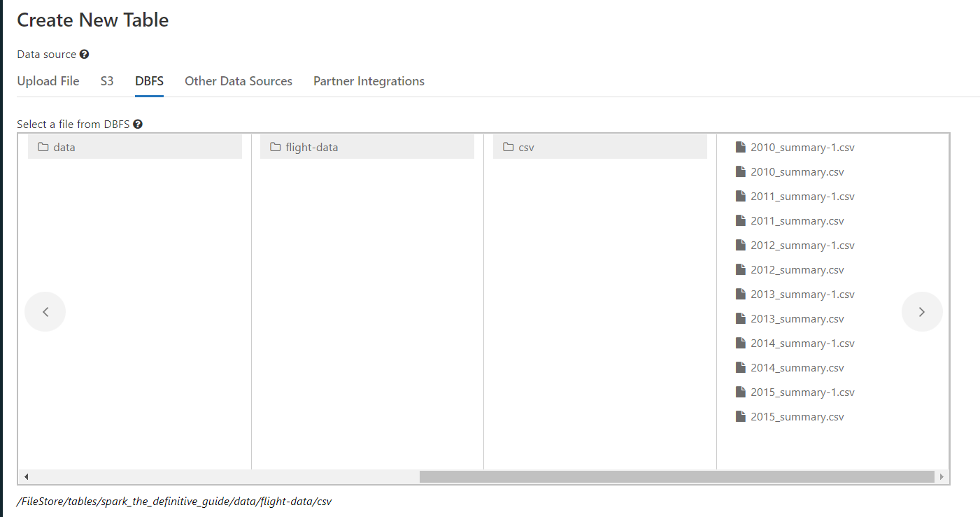Choose the file name 2010_summary.csv

[x=797, y=172]
